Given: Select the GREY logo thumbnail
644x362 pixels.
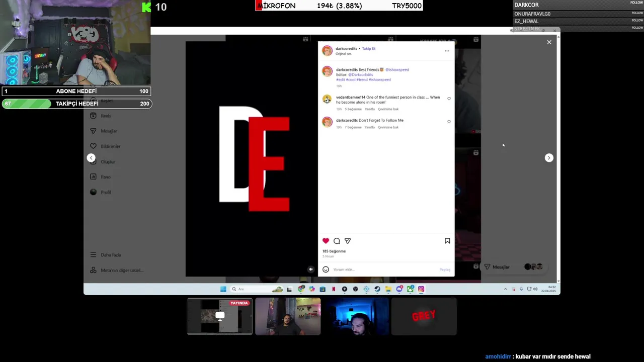Looking at the screenshot, I should pos(424,316).
